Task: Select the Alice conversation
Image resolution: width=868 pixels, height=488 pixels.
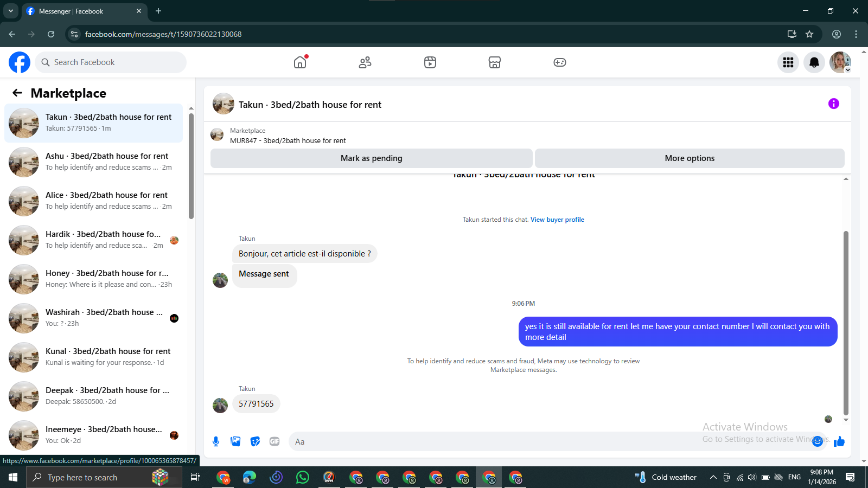Action: pos(94,201)
